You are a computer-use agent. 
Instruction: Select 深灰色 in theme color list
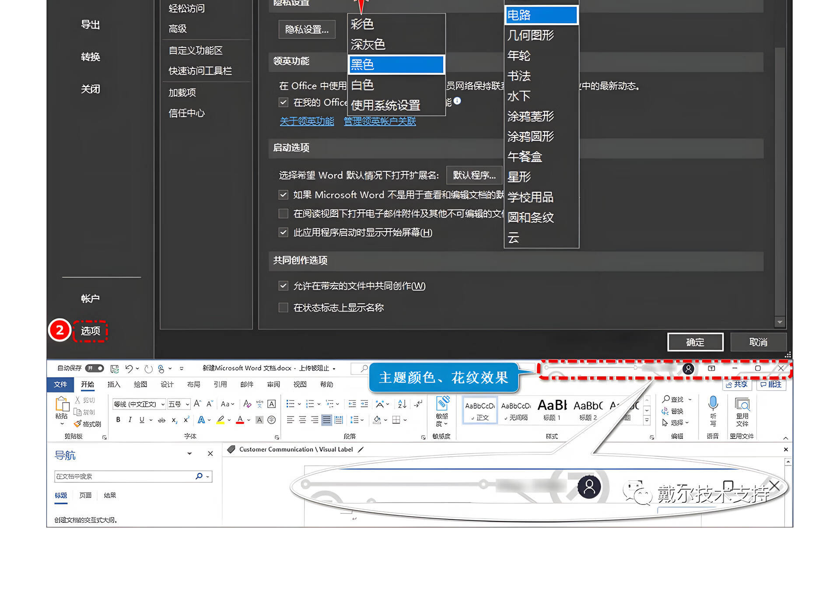coord(396,44)
